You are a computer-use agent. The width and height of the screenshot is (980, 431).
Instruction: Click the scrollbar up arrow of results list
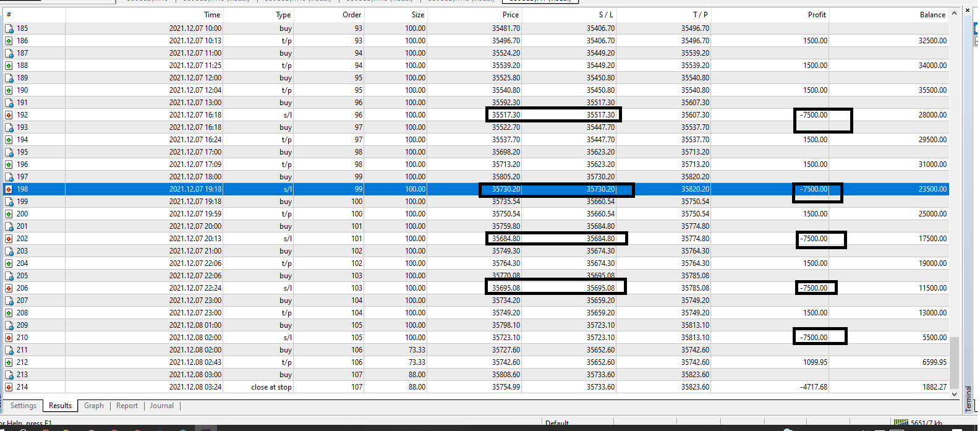pos(954,13)
